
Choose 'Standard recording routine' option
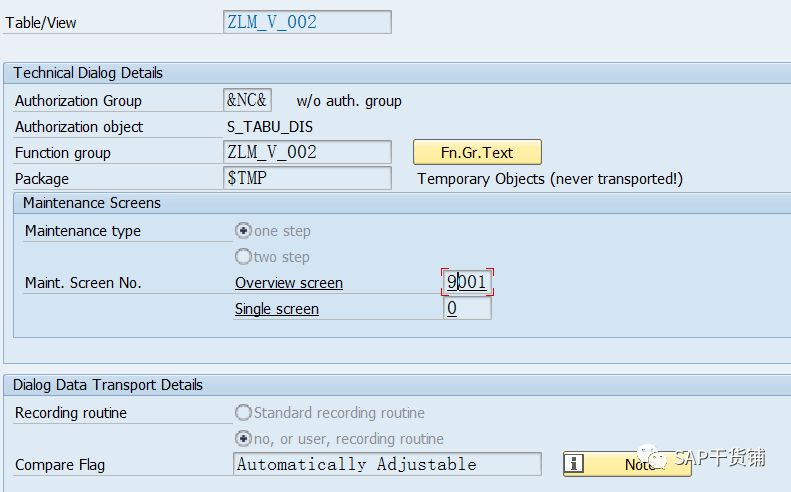[x=243, y=413]
